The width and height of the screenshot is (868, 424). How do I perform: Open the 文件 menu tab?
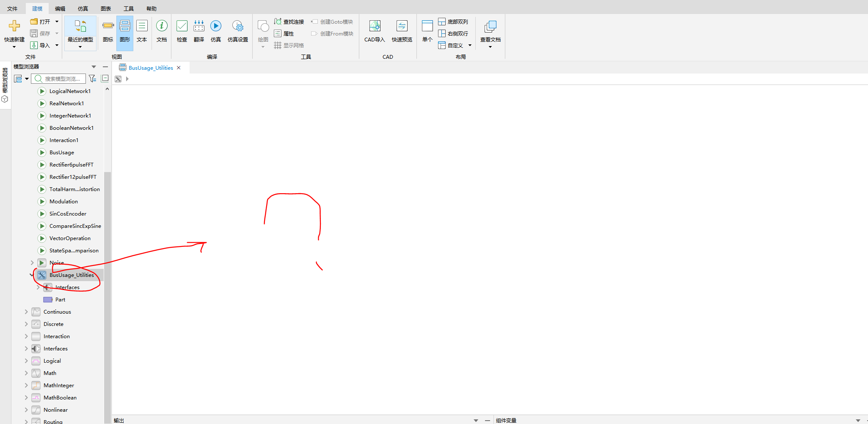12,8
